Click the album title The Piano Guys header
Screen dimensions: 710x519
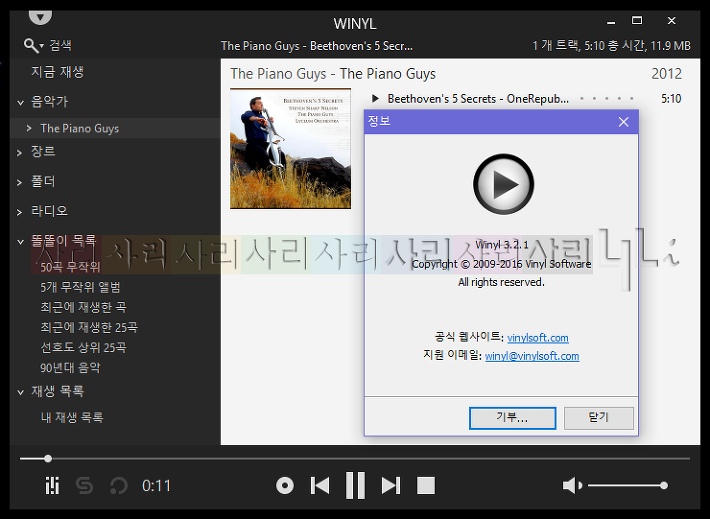333,73
